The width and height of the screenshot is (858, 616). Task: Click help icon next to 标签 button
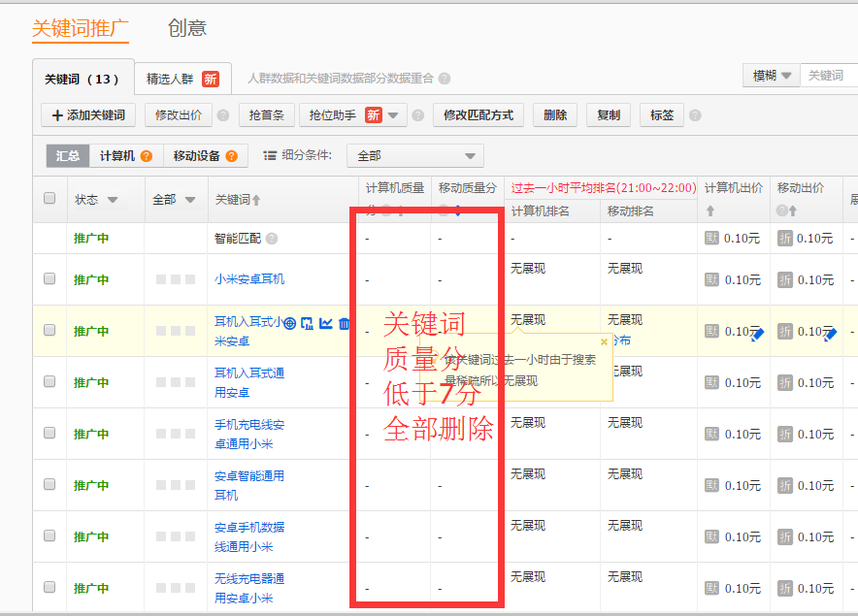tap(695, 115)
